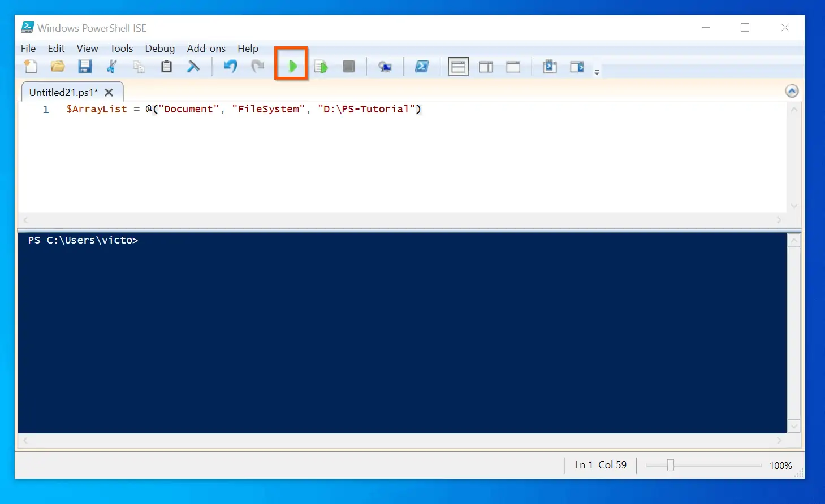Screen dimensions: 825x504
Task: Show script pane on the right layout
Action: [486, 67]
